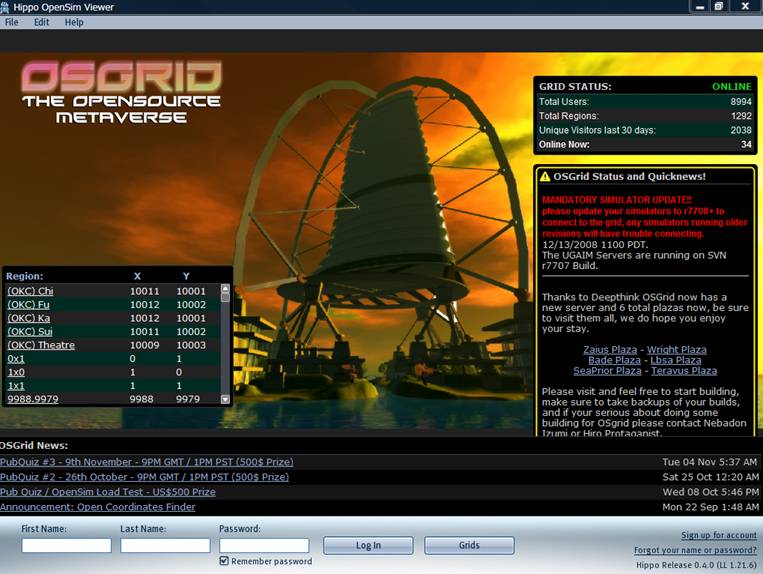Open Forgot your name or password link
This screenshot has width=763, height=574.
[695, 550]
